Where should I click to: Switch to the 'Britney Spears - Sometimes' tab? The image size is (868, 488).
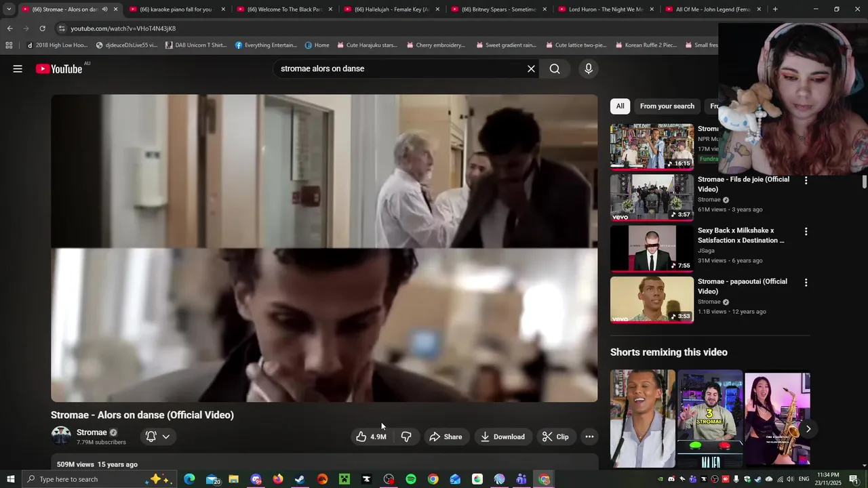click(x=499, y=9)
